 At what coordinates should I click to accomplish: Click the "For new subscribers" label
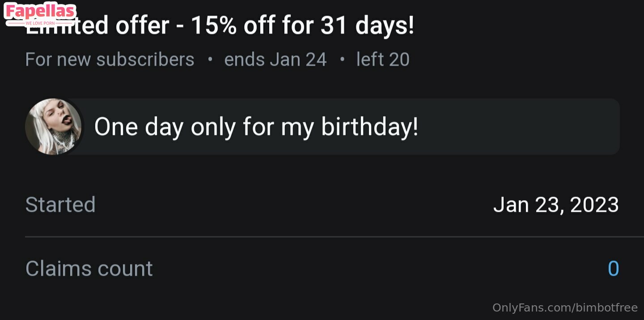coord(110,59)
